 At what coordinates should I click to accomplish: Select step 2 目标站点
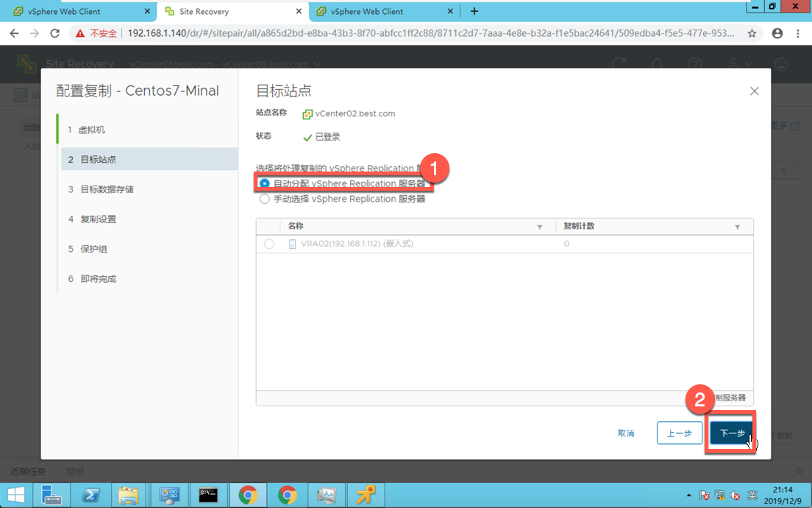tap(149, 159)
